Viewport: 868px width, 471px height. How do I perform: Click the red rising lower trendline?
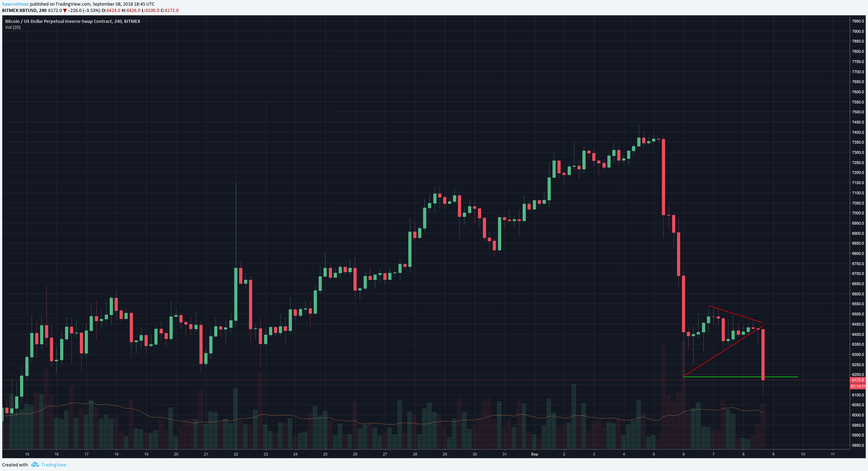click(723, 351)
